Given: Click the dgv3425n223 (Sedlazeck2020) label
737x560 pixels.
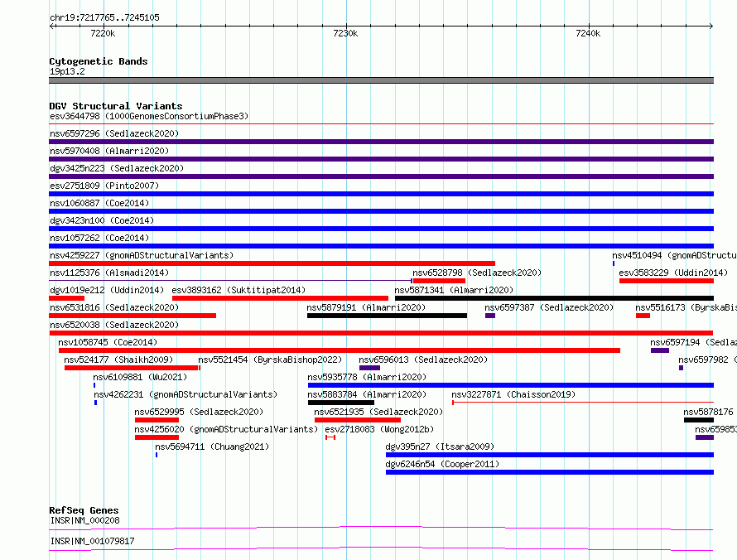Looking at the screenshot, I should coord(117,168).
